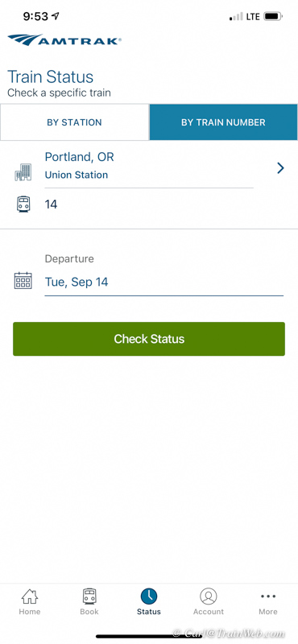Tap the Check Status button
This screenshot has width=298, height=644.
[x=149, y=339]
